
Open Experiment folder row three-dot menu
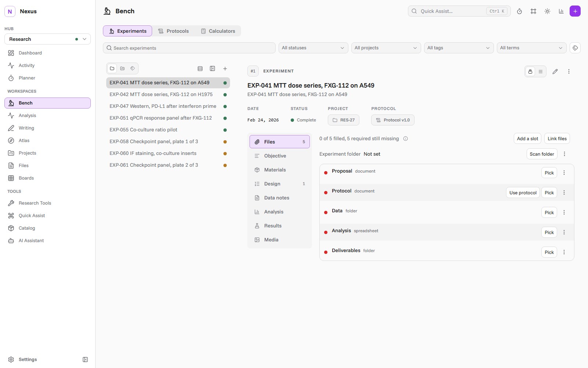click(564, 154)
